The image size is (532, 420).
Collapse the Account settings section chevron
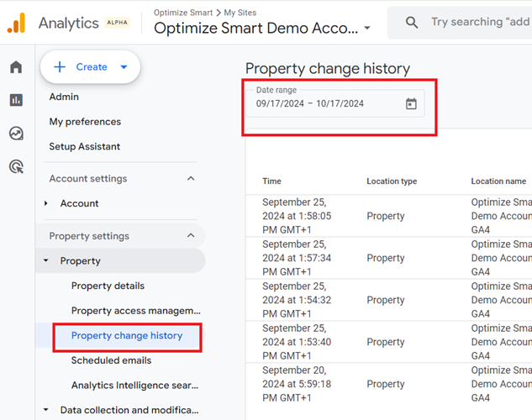191,178
